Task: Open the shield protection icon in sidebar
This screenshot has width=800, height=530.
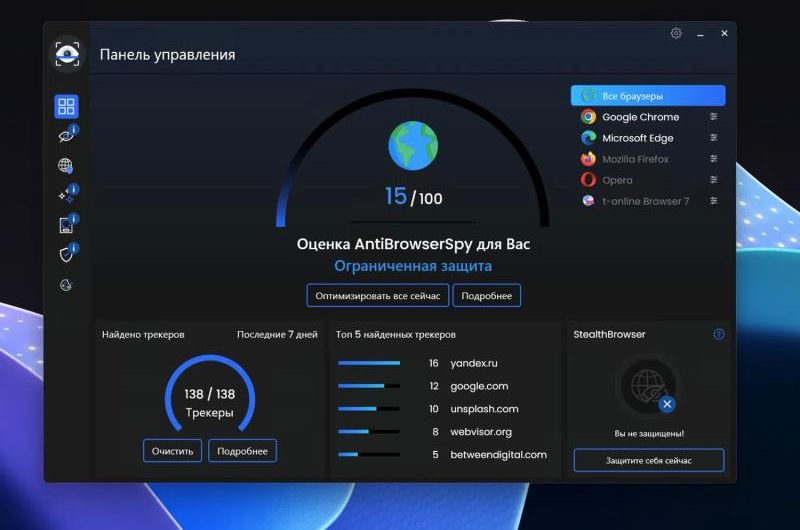Action: (x=67, y=254)
